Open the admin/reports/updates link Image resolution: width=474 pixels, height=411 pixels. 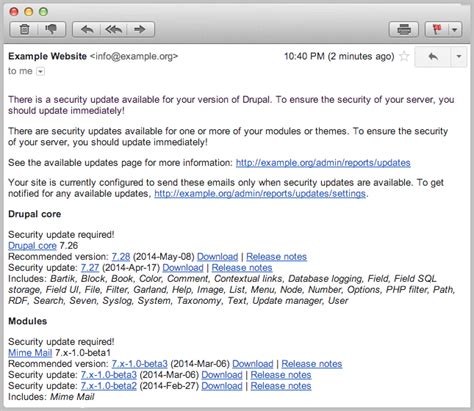[323, 163]
